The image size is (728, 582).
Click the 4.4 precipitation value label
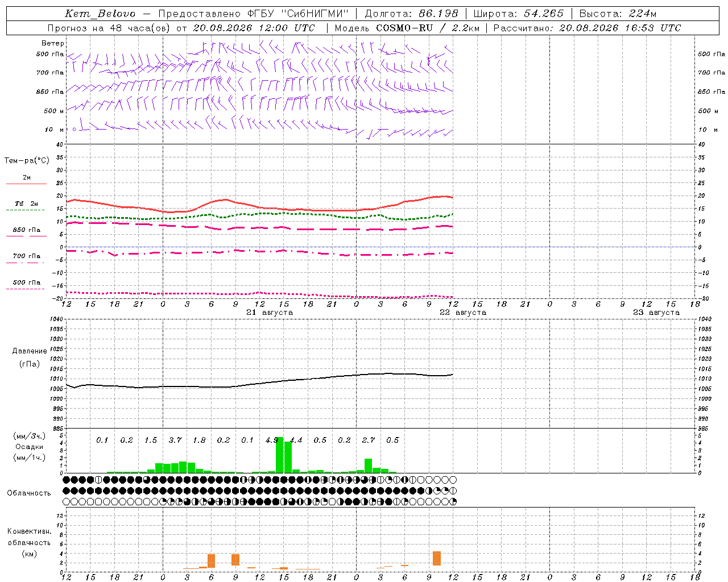(x=296, y=440)
